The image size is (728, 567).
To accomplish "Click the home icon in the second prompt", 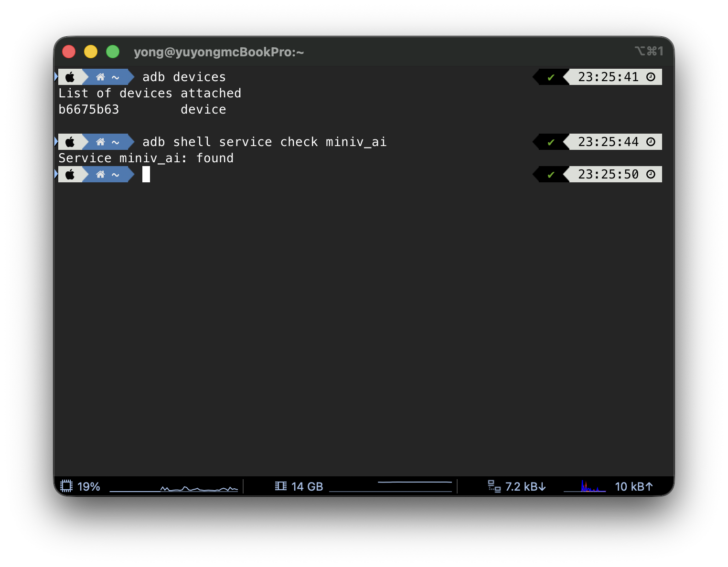I will click(100, 142).
